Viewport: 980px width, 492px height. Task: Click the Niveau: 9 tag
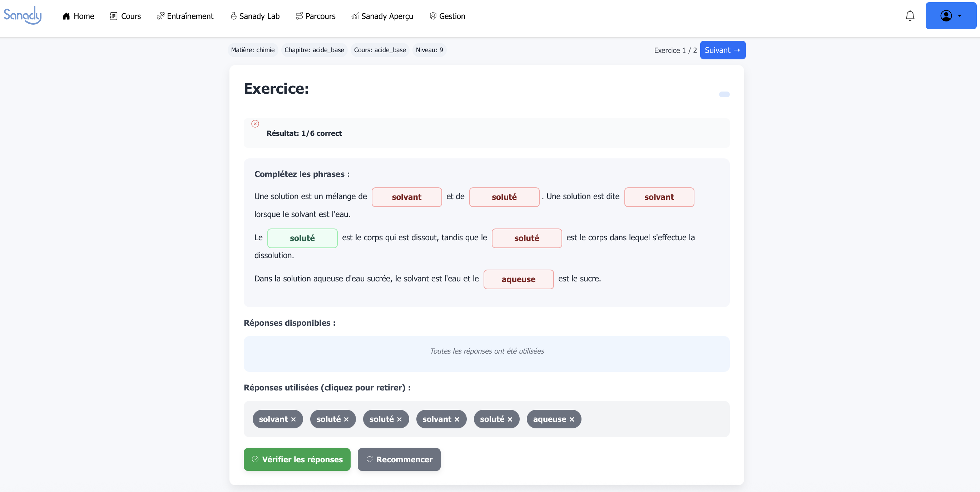click(429, 50)
